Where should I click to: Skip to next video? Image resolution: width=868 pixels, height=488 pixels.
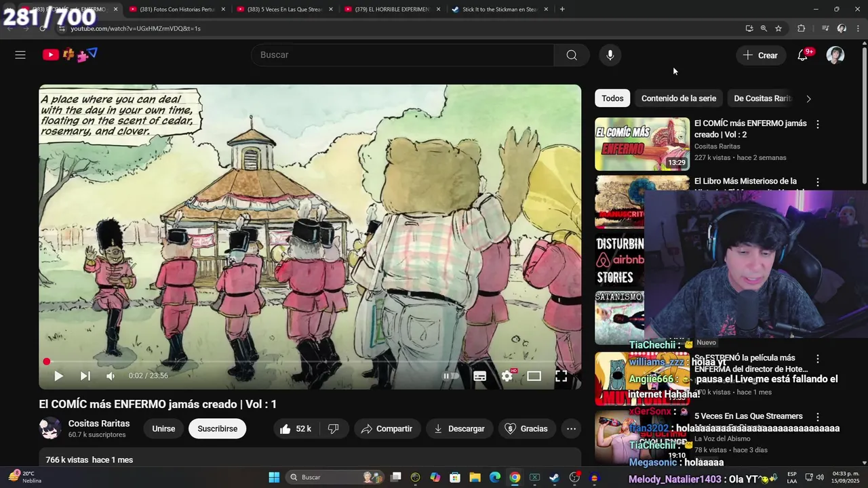click(85, 375)
